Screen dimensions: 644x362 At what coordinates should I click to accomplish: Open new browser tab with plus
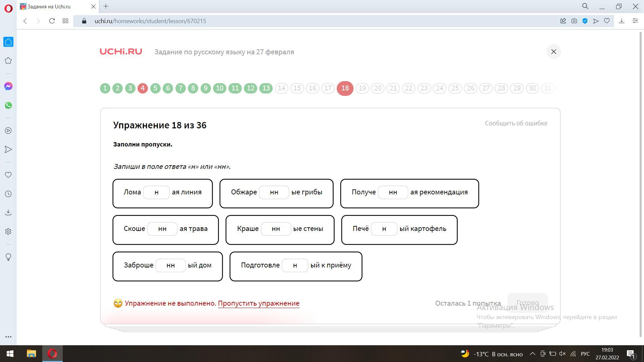point(106,6)
